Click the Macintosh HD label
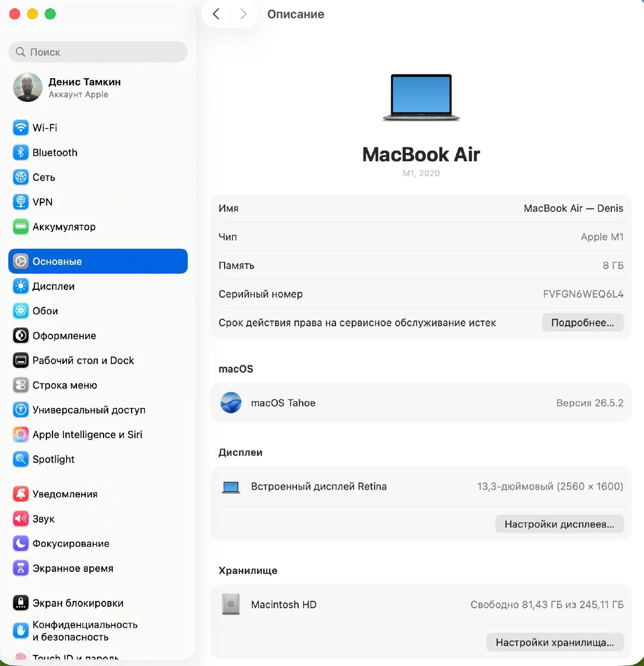The width and height of the screenshot is (644, 666). [x=284, y=605]
